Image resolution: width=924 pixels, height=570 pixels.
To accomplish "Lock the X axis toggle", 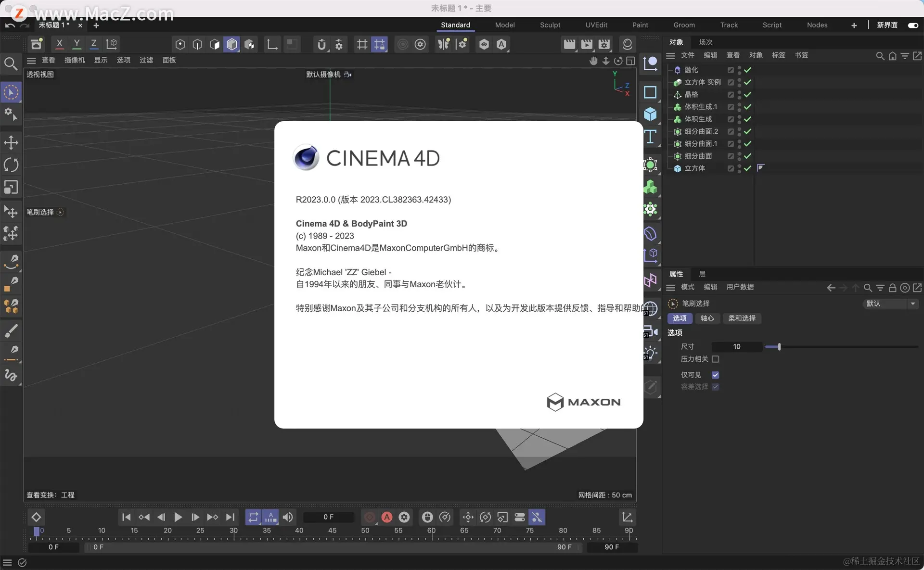I will click(59, 44).
